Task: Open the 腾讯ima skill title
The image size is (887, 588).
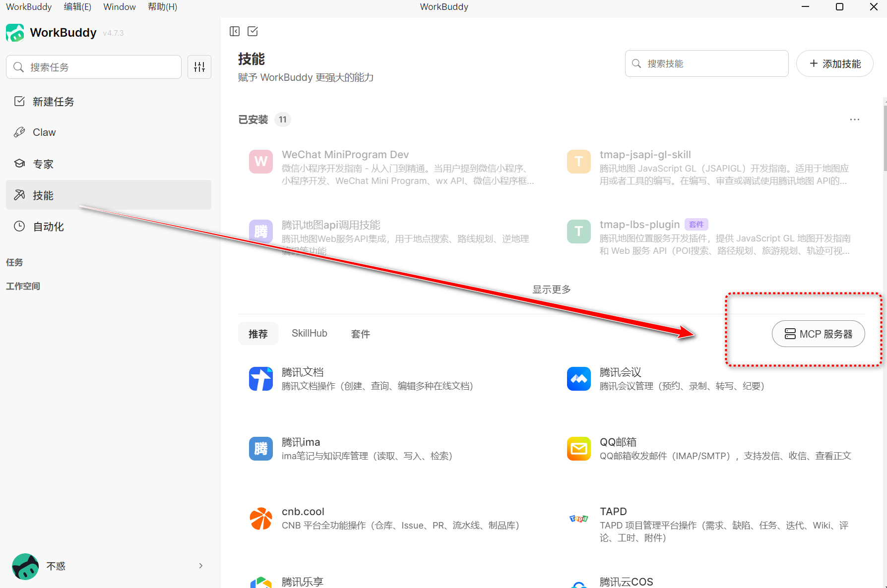Action: [x=301, y=442]
